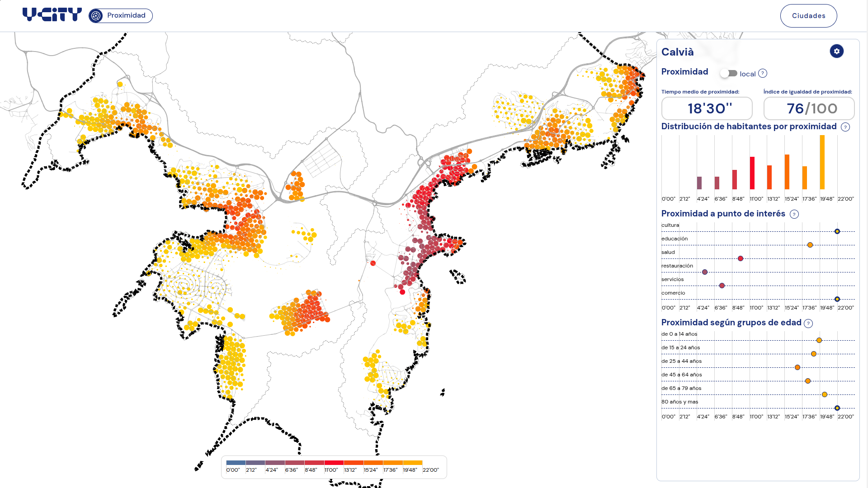Click the 80 años y mas marker
868x488 pixels.
point(837,408)
